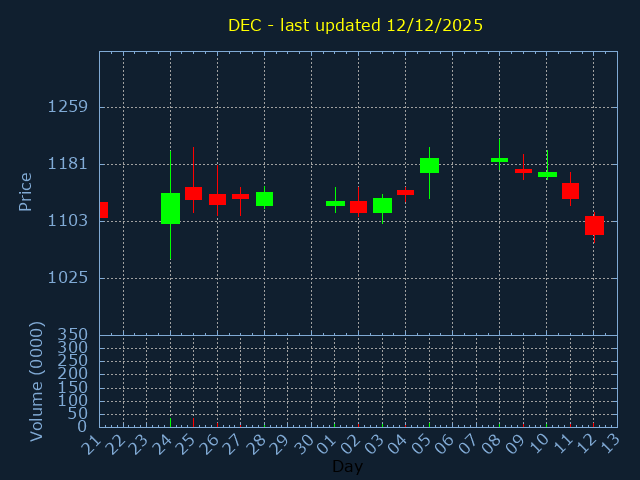Select the 1025 price axis label

[68, 278]
